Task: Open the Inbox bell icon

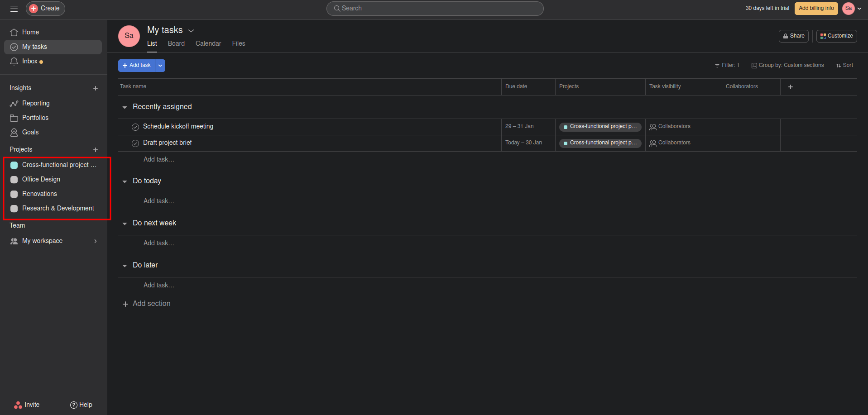Action: [x=14, y=62]
